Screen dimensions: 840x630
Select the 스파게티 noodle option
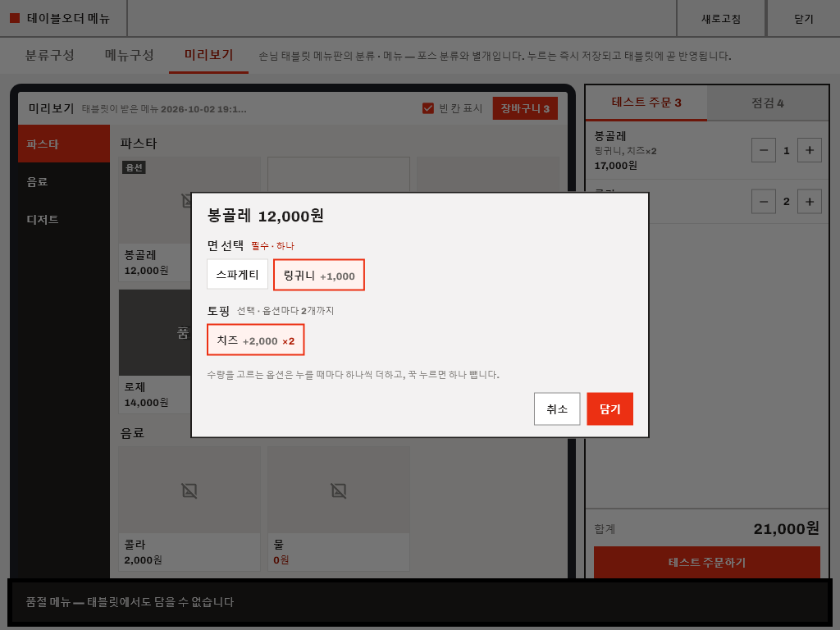click(x=237, y=275)
